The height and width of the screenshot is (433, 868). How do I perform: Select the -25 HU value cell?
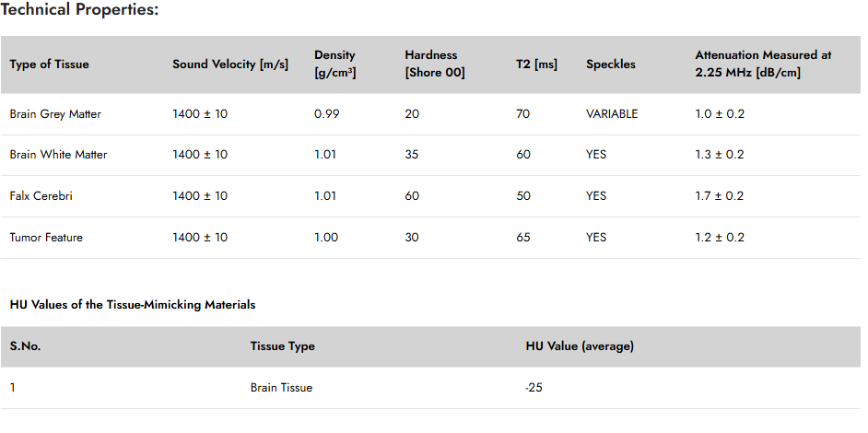click(534, 388)
